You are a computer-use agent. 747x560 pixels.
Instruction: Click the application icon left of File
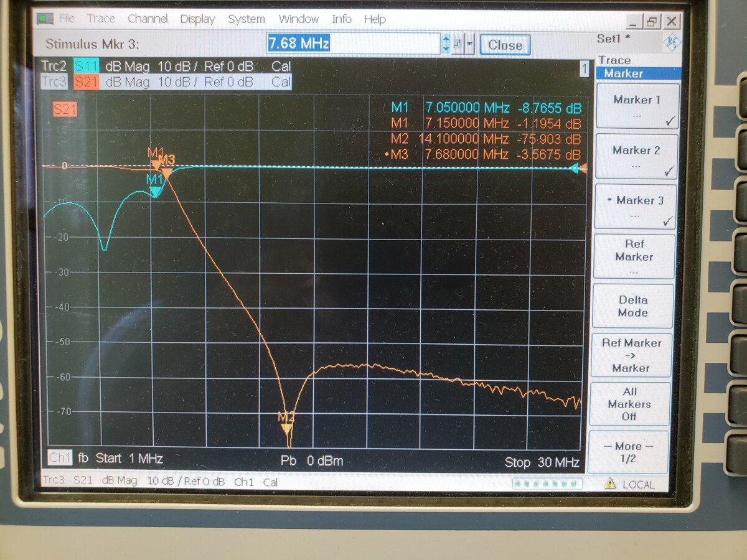click(45, 19)
